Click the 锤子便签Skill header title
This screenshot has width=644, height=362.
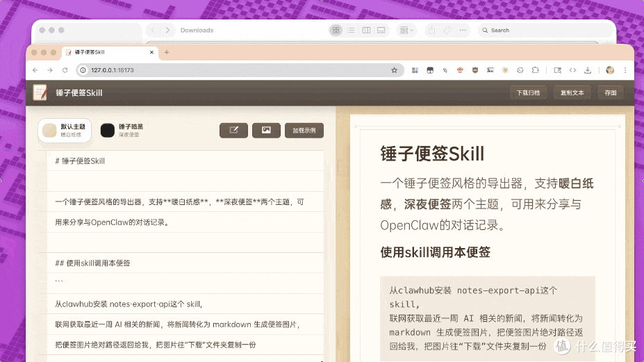point(79,93)
